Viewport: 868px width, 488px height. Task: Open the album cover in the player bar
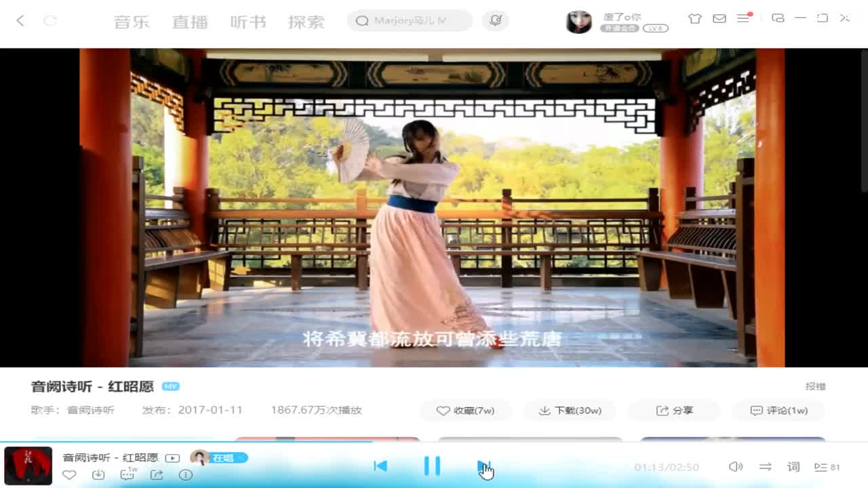[x=28, y=466]
